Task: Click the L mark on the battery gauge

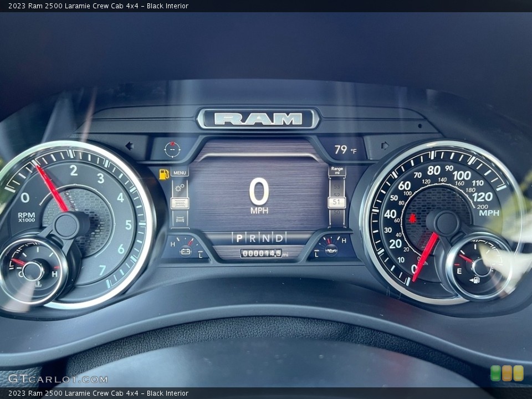Action: click(x=201, y=255)
